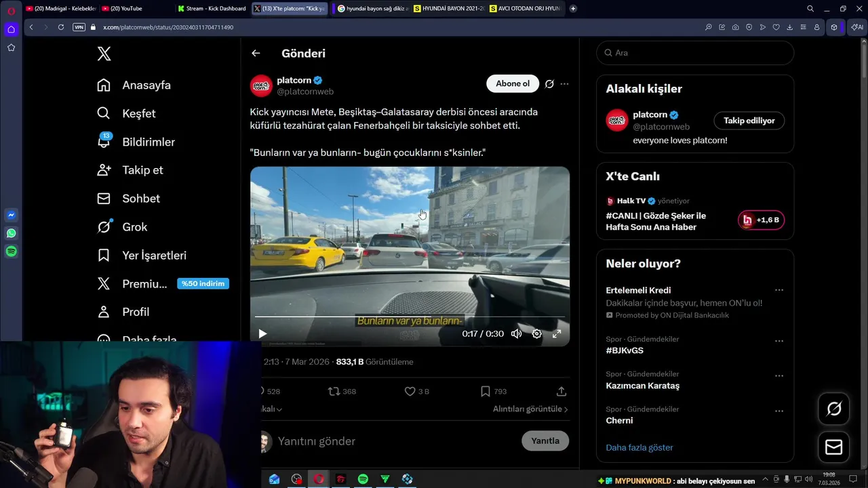Play the video in the post
The image size is (868, 488).
262,333
